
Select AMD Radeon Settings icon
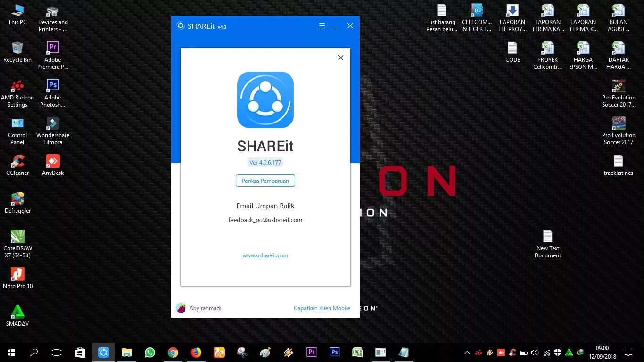point(17,94)
